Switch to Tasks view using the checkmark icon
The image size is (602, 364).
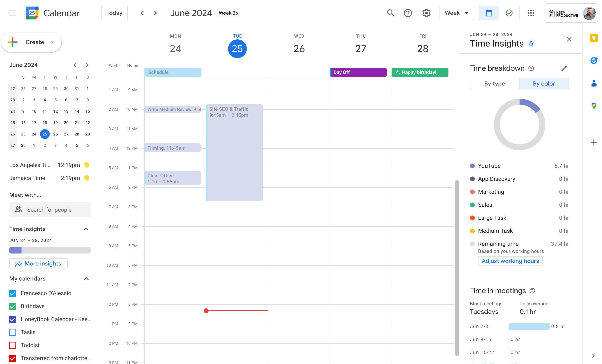click(x=509, y=13)
